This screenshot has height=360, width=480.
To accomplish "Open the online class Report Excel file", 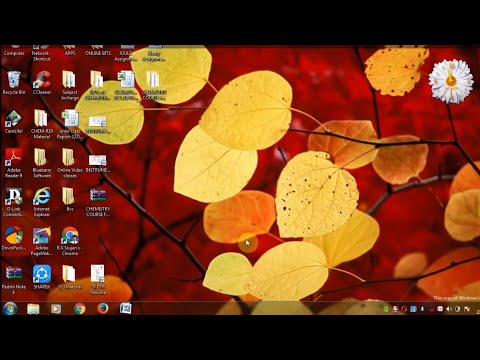I will 70,124.
